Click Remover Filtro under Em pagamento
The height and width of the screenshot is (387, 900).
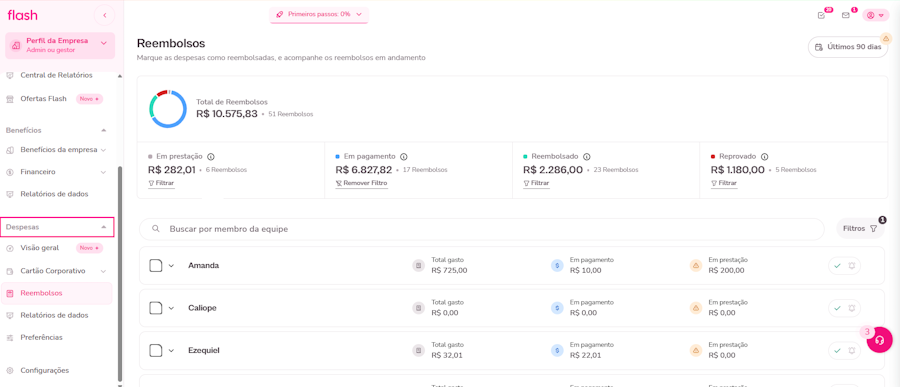click(x=362, y=183)
